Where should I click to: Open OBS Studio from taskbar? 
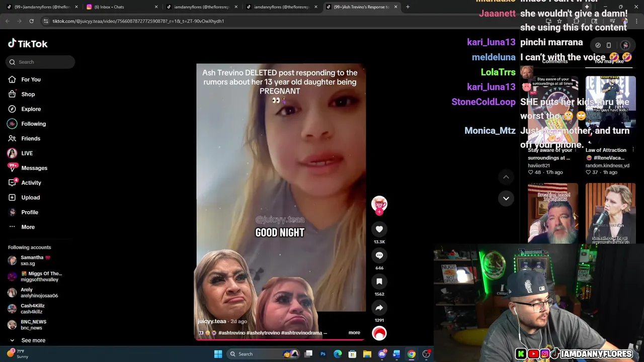[426, 354]
